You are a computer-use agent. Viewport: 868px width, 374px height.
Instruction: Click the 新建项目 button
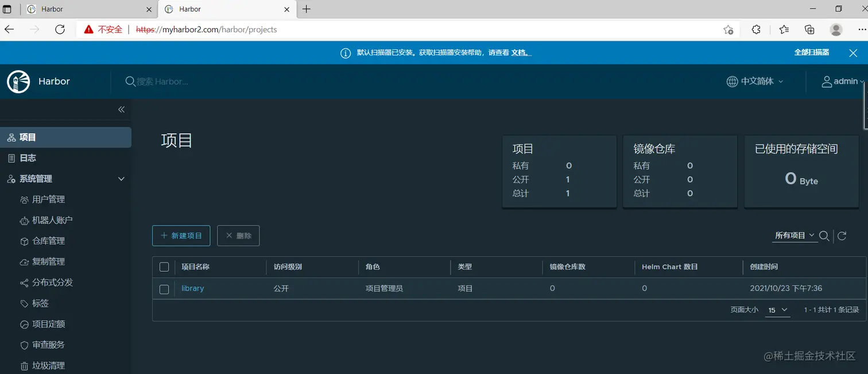(x=181, y=236)
